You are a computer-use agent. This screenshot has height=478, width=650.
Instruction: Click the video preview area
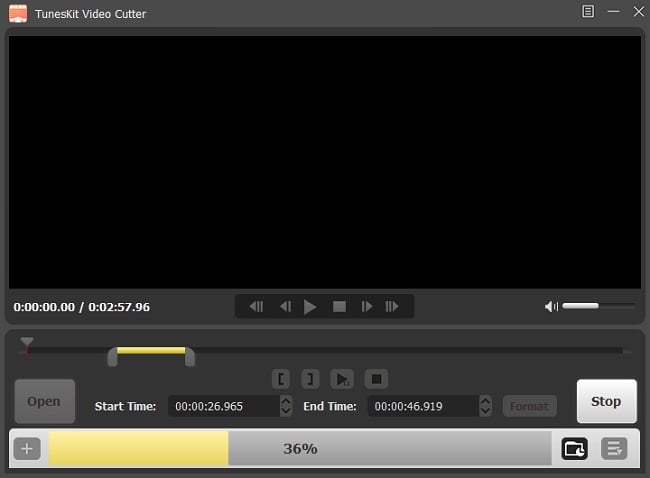325,162
